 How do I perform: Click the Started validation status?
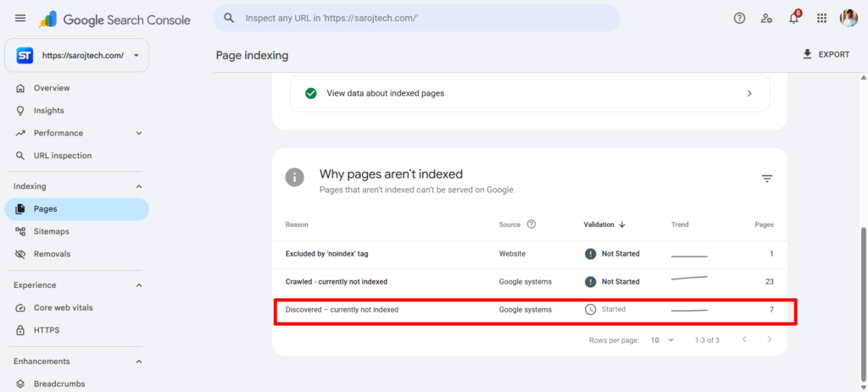[x=605, y=310]
